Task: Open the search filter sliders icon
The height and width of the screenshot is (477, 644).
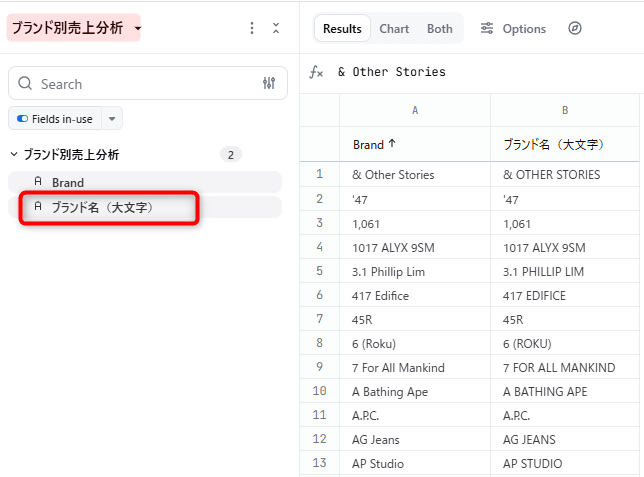Action: [269, 83]
